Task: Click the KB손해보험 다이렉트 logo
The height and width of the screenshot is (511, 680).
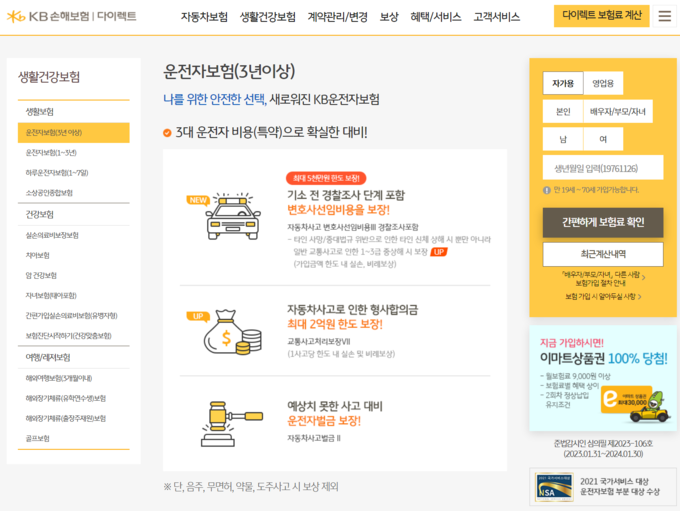Action: coord(72,16)
